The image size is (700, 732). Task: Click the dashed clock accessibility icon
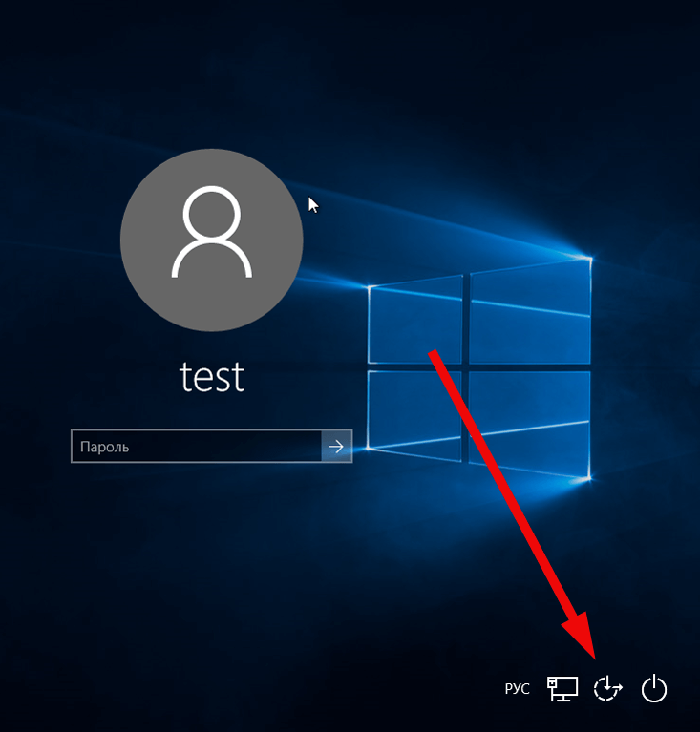click(607, 688)
